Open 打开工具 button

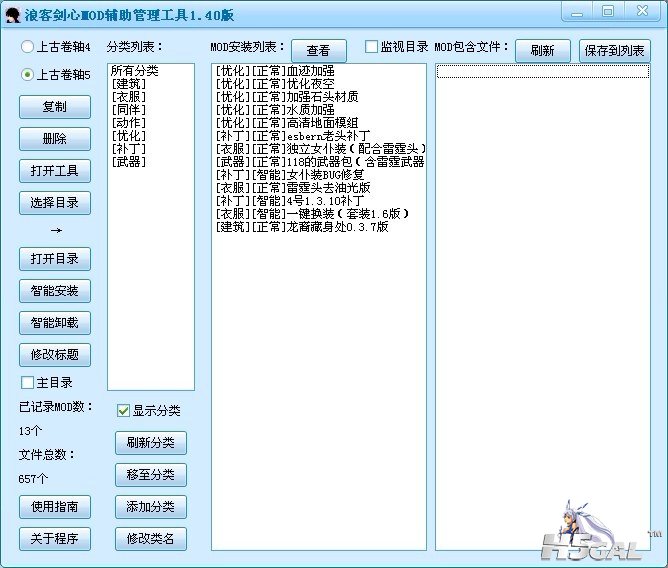tap(55, 171)
